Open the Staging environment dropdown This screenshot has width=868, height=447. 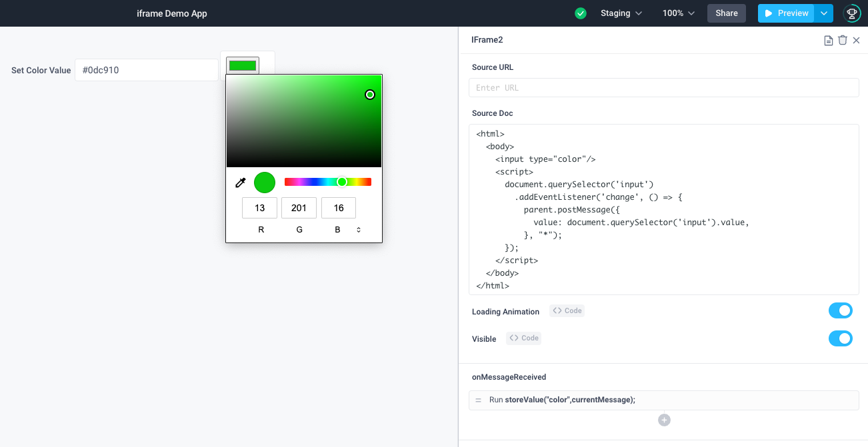(x=620, y=13)
